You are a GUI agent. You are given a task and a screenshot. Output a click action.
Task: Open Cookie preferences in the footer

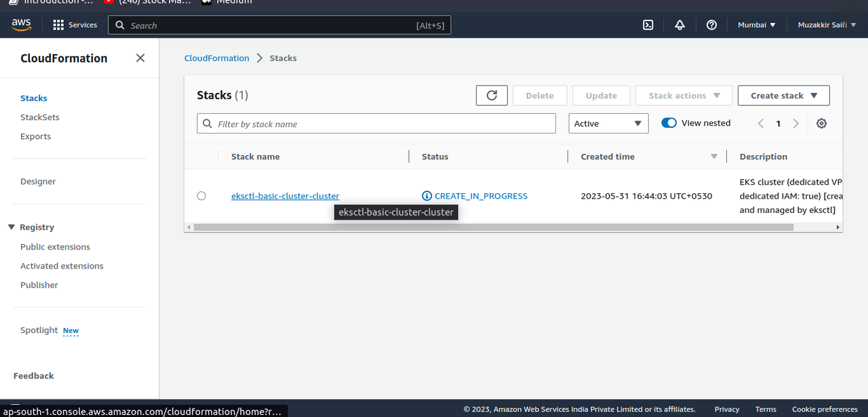[x=825, y=409]
